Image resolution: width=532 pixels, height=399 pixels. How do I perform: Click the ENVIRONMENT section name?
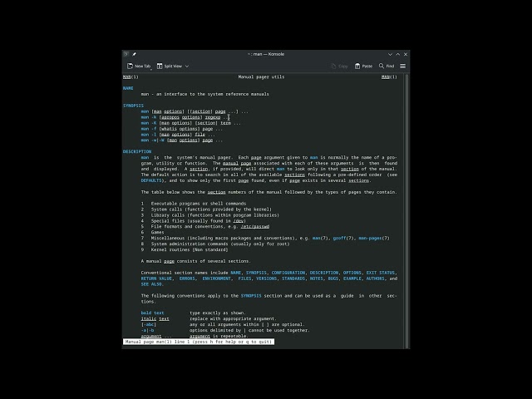coord(216,278)
